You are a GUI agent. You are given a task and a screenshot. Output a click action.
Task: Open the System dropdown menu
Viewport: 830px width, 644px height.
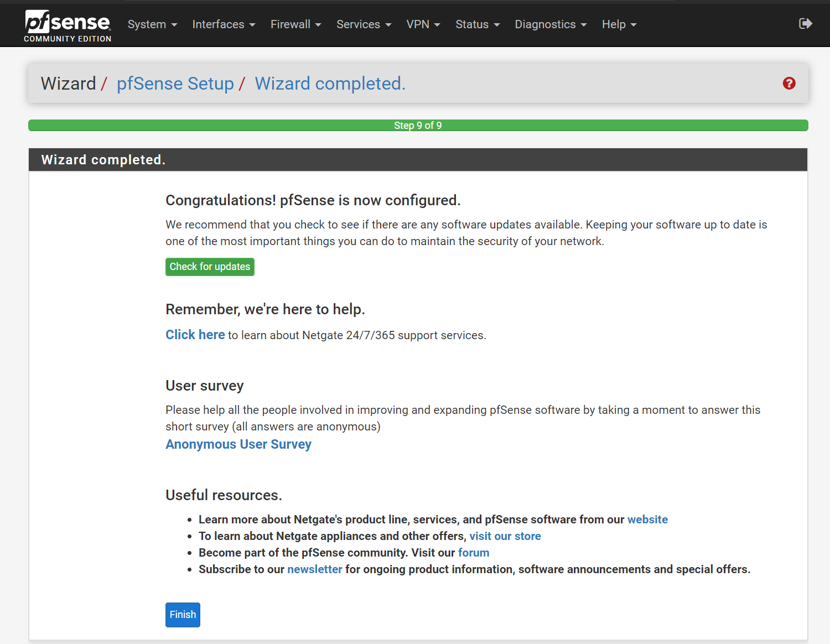152,24
